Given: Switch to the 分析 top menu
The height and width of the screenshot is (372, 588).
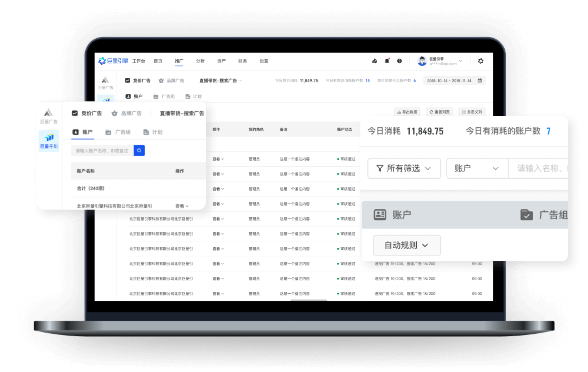Looking at the screenshot, I should pyautogui.click(x=200, y=61).
